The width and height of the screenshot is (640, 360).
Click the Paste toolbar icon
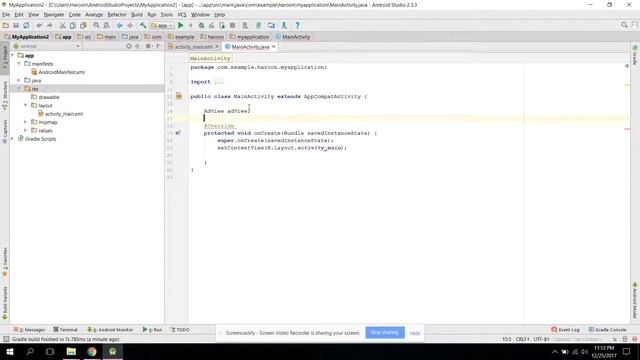[83, 25]
